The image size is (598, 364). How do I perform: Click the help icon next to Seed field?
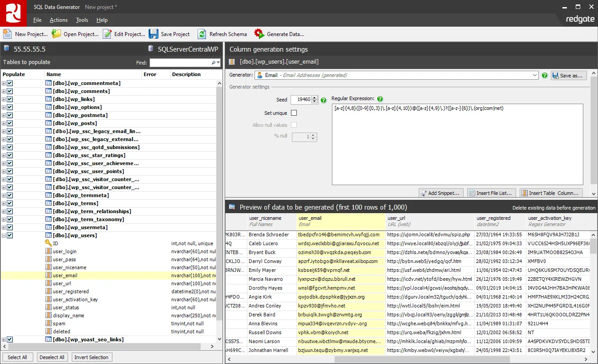(323, 100)
